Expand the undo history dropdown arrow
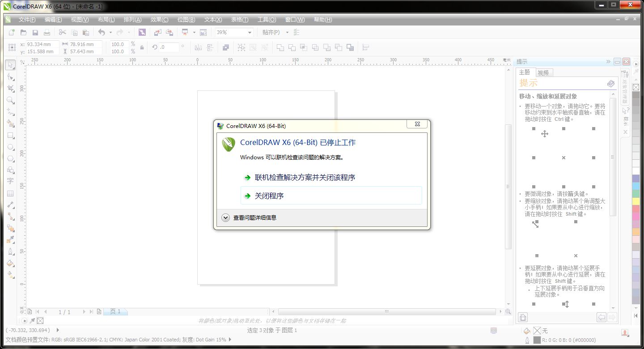Viewport: 644px width, 349px height. point(110,32)
